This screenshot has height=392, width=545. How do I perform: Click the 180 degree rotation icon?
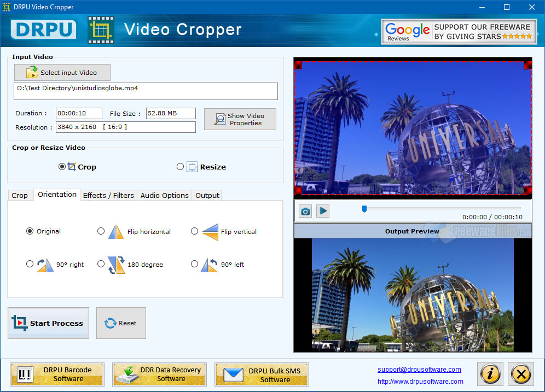[116, 265]
